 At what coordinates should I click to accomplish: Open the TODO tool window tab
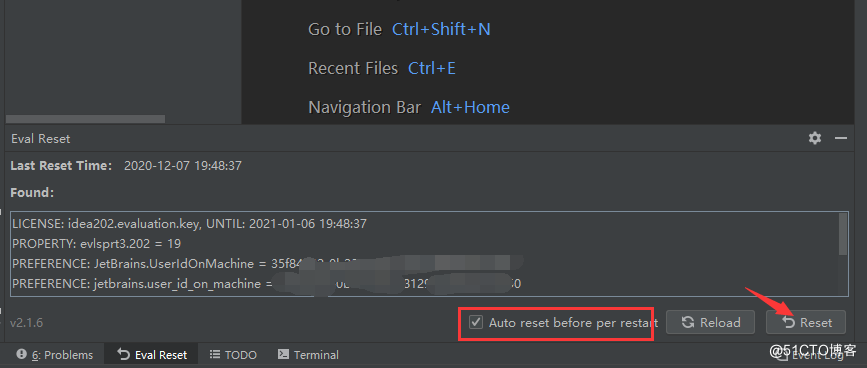click(233, 355)
